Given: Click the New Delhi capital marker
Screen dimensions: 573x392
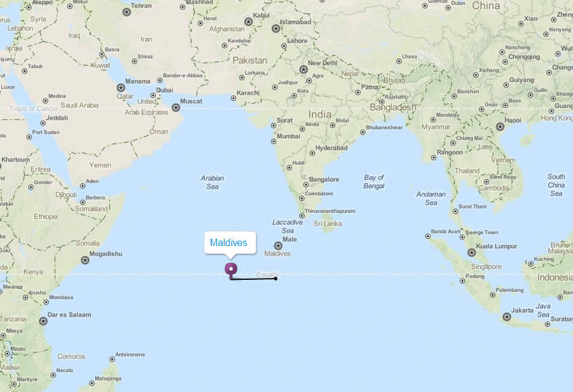Looking at the screenshot, I should click(x=303, y=69).
